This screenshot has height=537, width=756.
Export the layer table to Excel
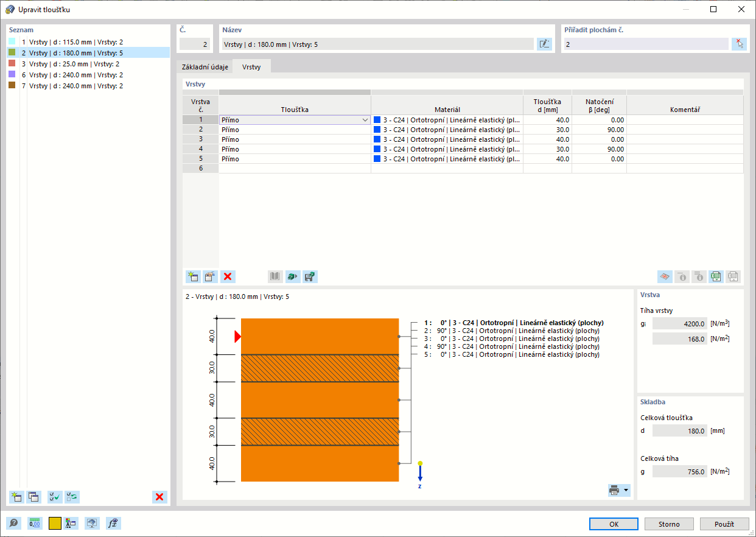pyautogui.click(x=716, y=276)
